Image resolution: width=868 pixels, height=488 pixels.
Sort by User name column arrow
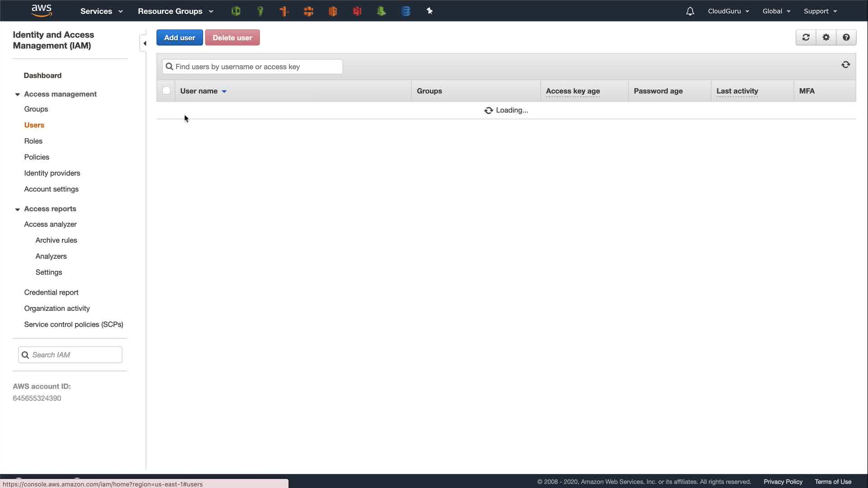(224, 91)
